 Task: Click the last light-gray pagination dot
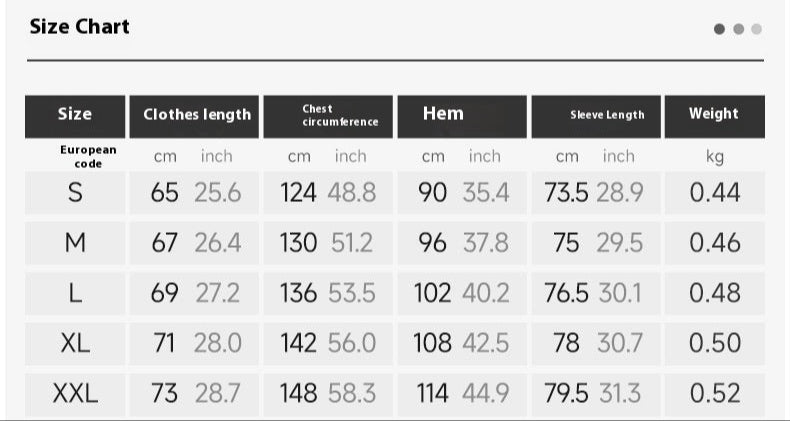click(x=756, y=29)
